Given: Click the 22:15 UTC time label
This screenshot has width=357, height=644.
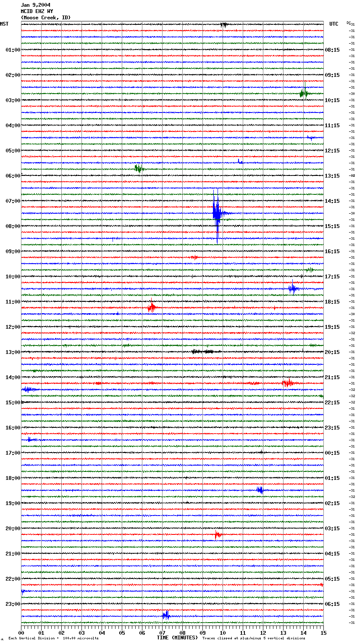Looking at the screenshot, I should click(332, 403).
